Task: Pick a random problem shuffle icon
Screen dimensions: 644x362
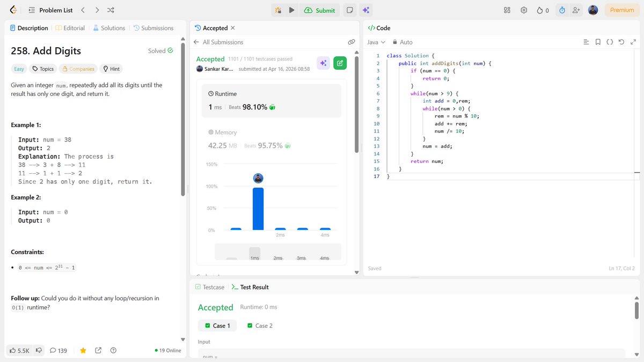Action: point(111,10)
